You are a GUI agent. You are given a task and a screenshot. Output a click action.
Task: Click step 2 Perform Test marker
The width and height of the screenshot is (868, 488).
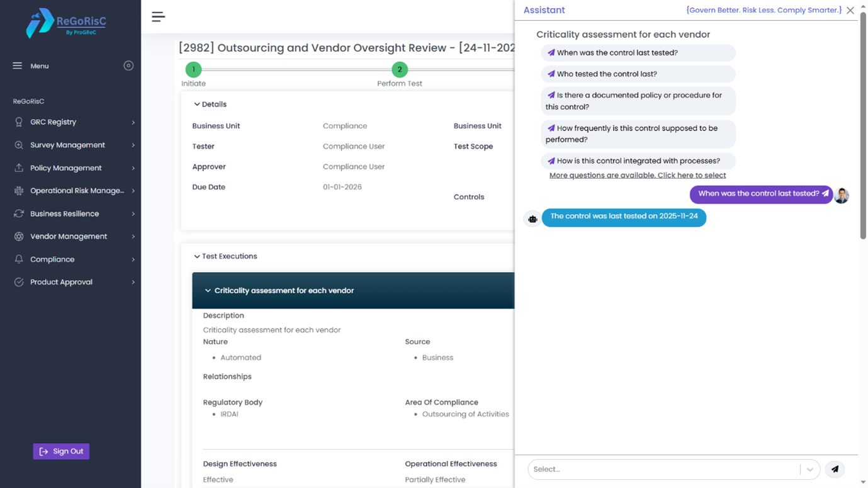click(x=399, y=70)
